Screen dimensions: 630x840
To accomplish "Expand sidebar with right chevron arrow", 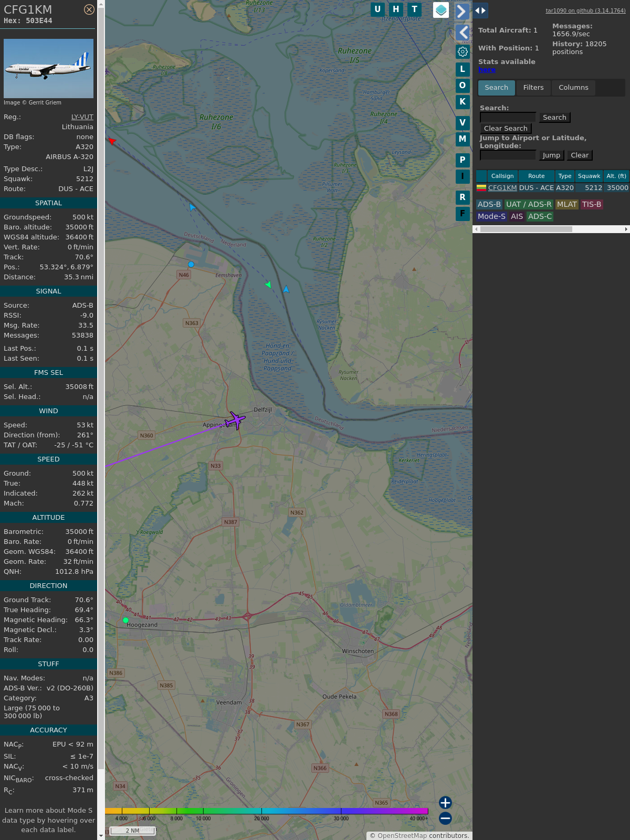I will pos(461,11).
